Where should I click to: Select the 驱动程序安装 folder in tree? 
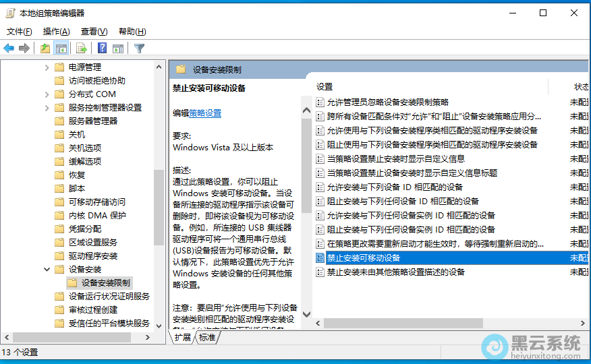click(x=93, y=256)
